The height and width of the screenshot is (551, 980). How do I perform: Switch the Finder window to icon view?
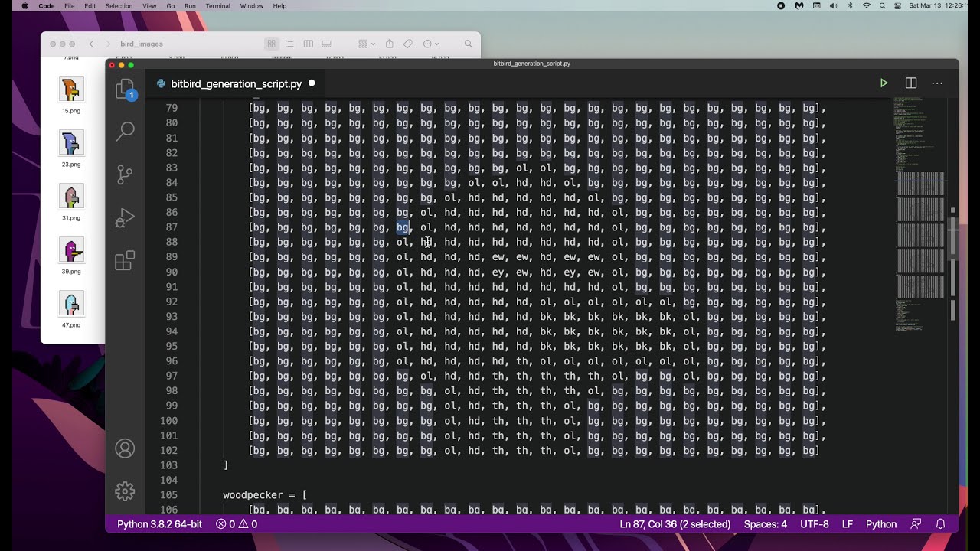coord(271,44)
